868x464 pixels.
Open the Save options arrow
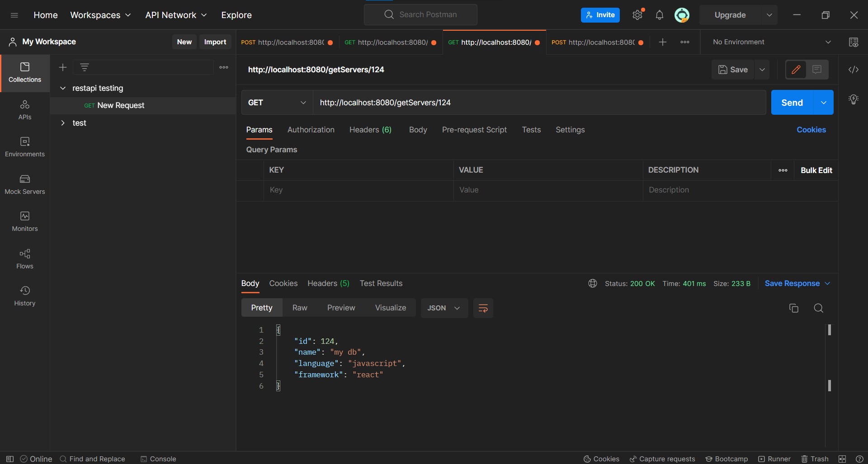click(762, 70)
